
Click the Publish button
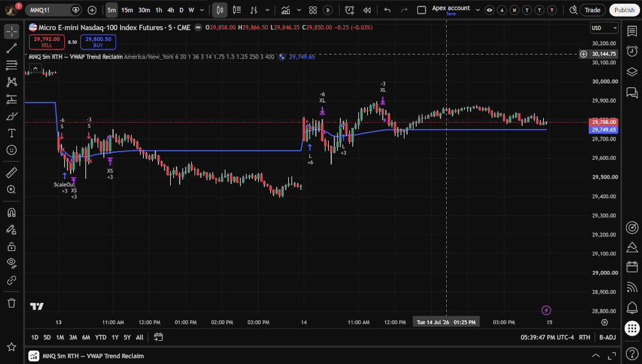(x=624, y=10)
